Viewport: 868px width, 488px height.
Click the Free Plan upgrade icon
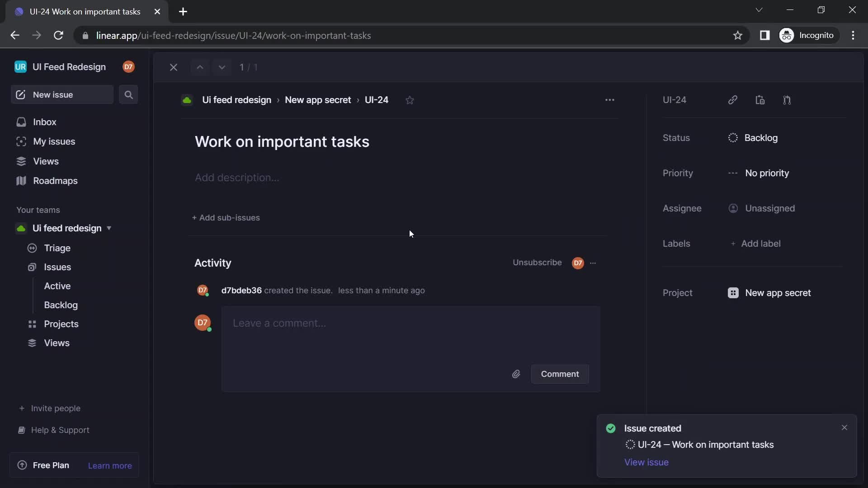point(22,465)
